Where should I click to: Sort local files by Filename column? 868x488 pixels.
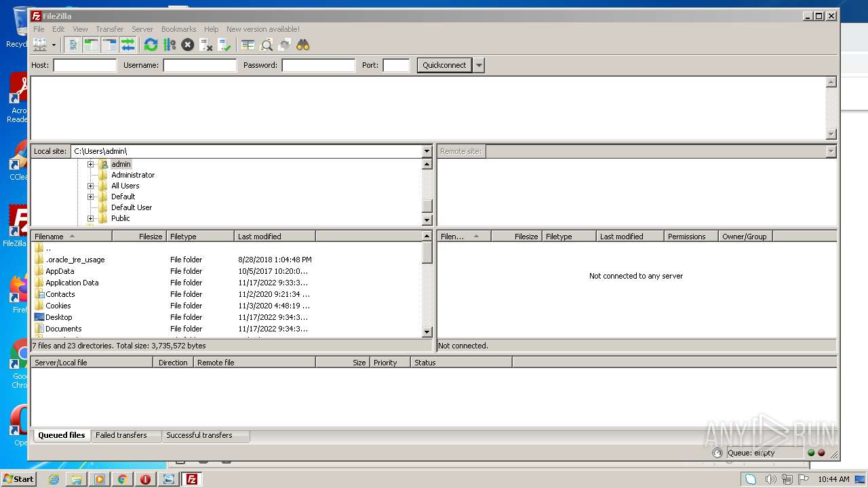click(71, 237)
